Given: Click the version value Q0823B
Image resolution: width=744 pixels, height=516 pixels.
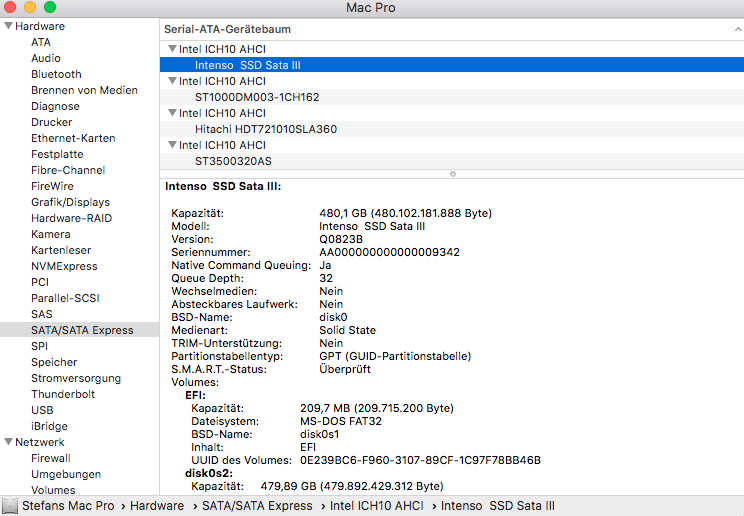Looking at the screenshot, I should coord(341,239).
